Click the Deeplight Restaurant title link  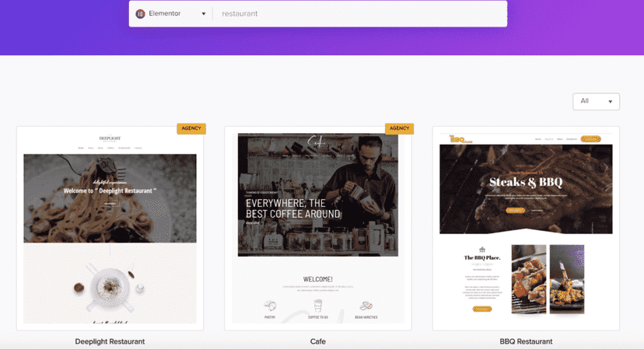[x=110, y=341]
